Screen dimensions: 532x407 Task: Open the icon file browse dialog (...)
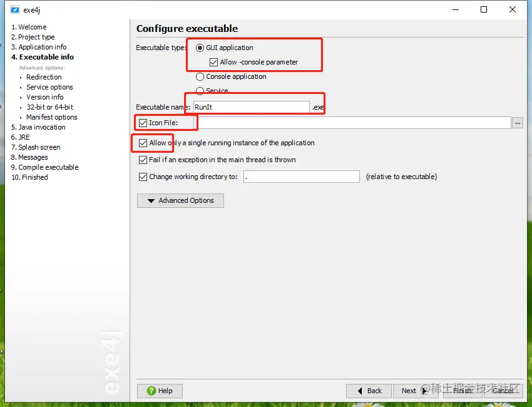pos(518,123)
